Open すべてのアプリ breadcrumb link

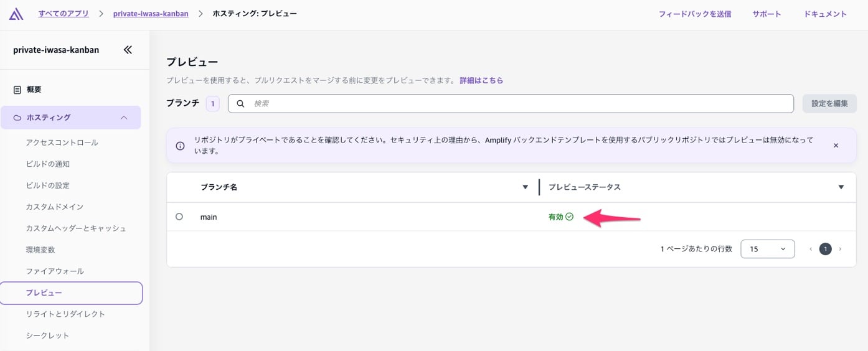point(64,14)
